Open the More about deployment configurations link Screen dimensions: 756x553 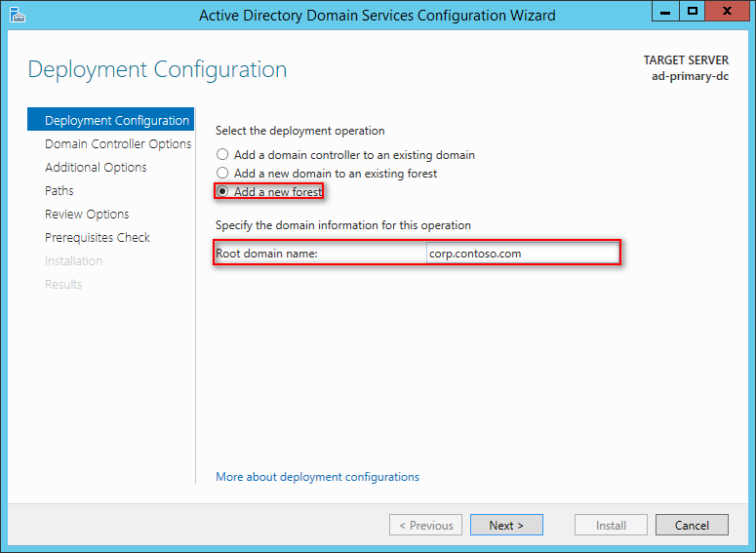point(317,477)
